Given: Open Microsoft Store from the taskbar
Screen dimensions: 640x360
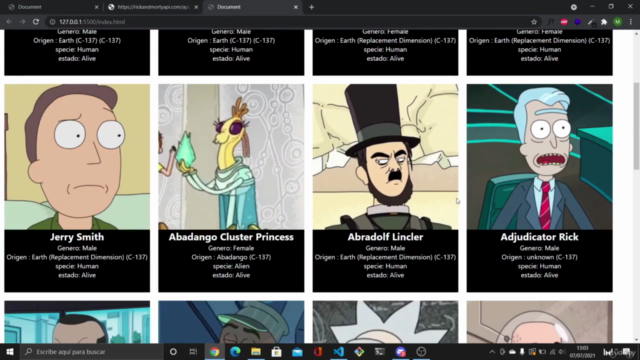Looking at the screenshot, I should (x=276, y=351).
